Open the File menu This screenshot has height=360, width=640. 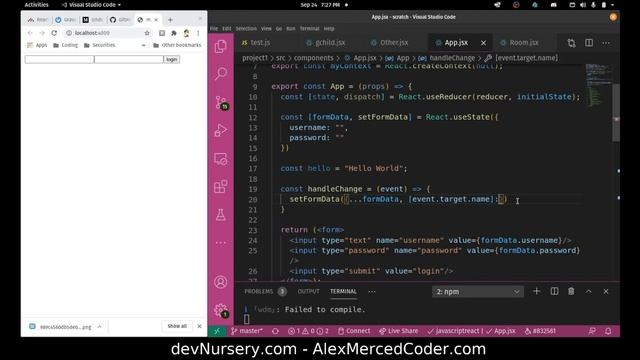pyautogui.click(x=214, y=29)
